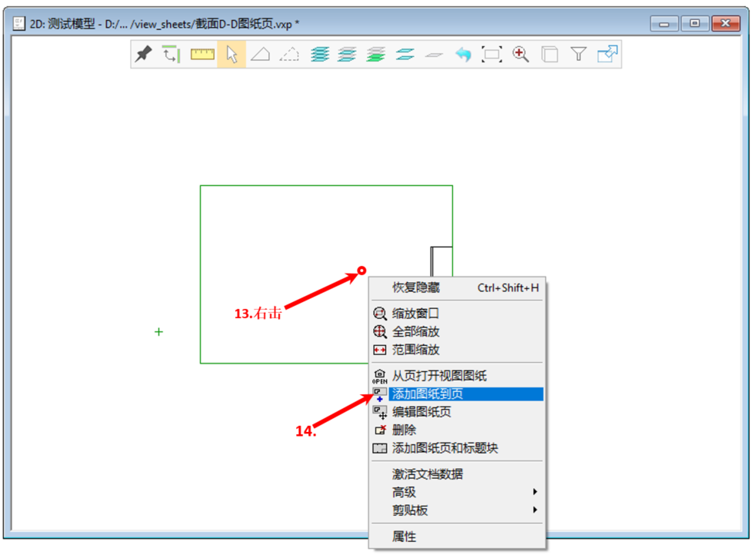The height and width of the screenshot is (558, 756).
Task: Choose 恢复隐藏 from context menu
Action: (x=457, y=287)
